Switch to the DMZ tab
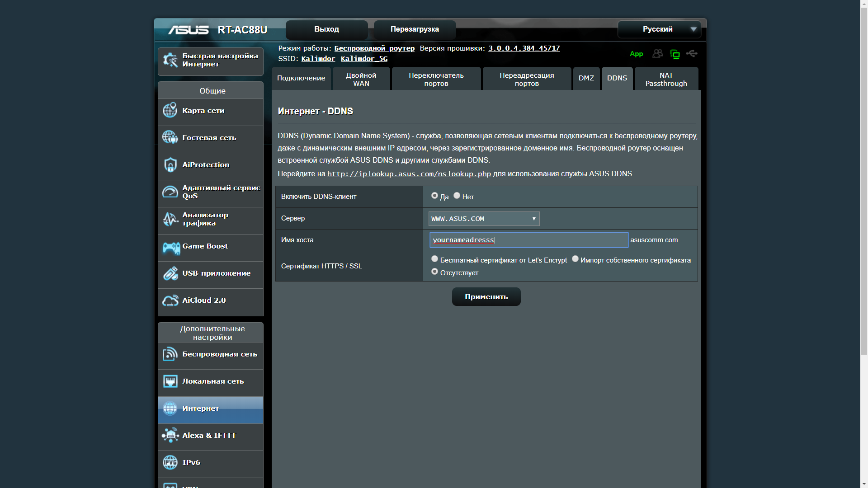 tap(586, 79)
